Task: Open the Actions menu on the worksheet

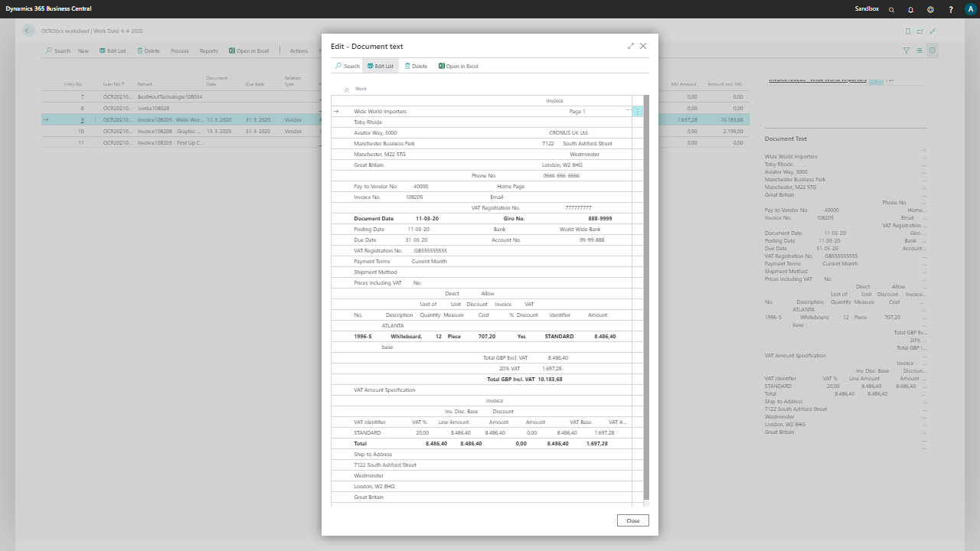Action: click(299, 51)
